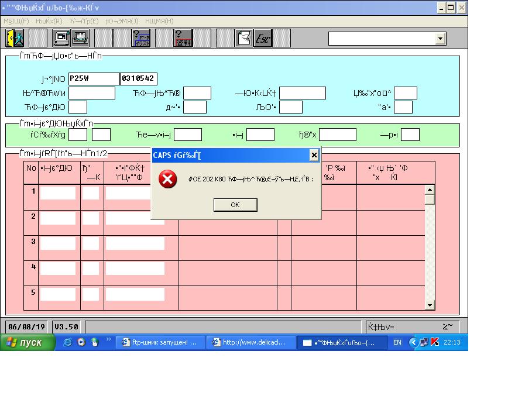The width and height of the screenshot is (532, 399).
Task: Click the exit door toolbar icon
Action: click(15, 38)
